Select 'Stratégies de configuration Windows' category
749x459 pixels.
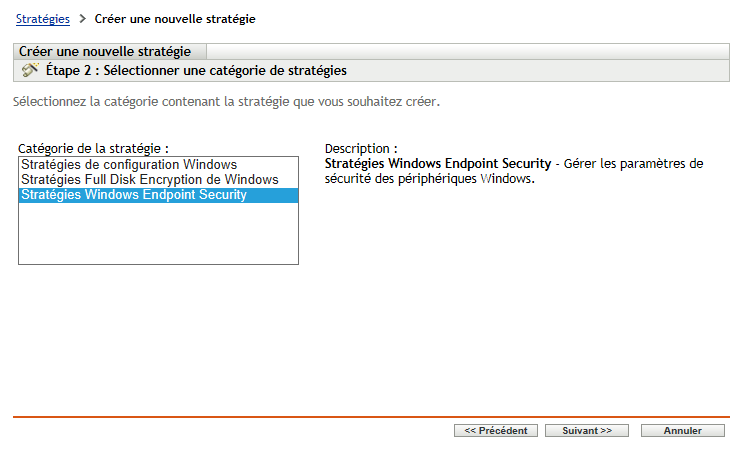[x=129, y=164]
